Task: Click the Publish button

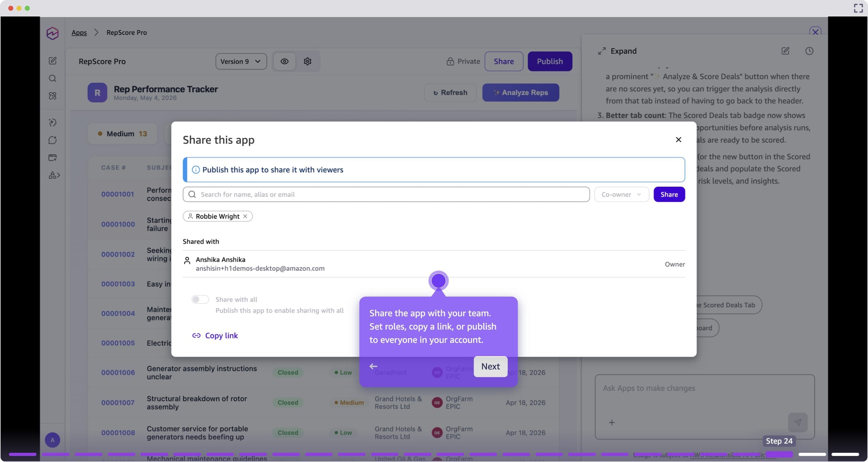Action: click(x=550, y=61)
